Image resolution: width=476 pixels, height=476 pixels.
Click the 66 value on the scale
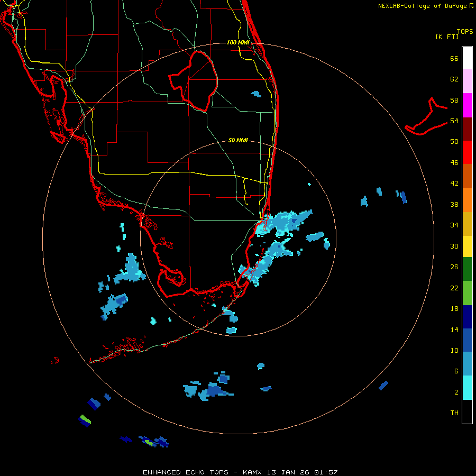tap(454, 58)
